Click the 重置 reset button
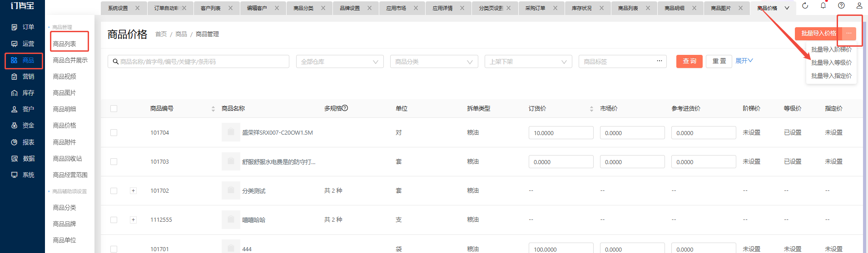868x253 pixels. click(x=719, y=61)
